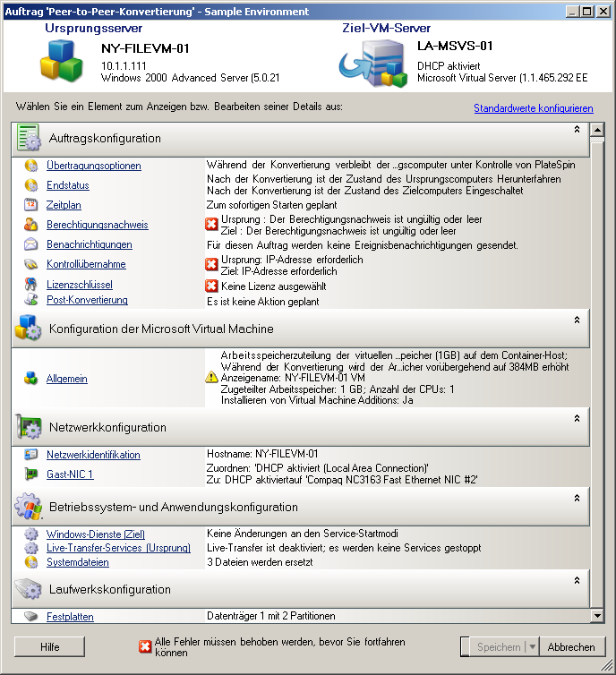Click the Benachrichtigungen envelope icon

pos(31,244)
